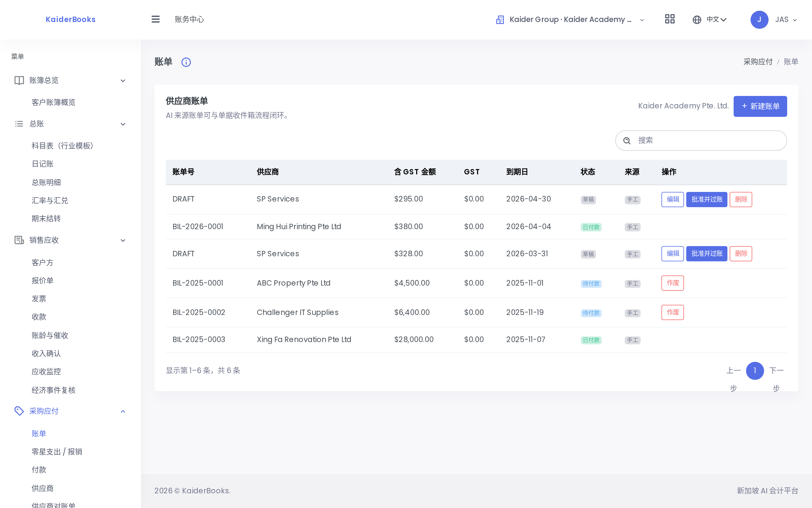Image resolution: width=812 pixels, height=508 pixels.
Task: Open 总账明细 menu item
Action: 46,182
